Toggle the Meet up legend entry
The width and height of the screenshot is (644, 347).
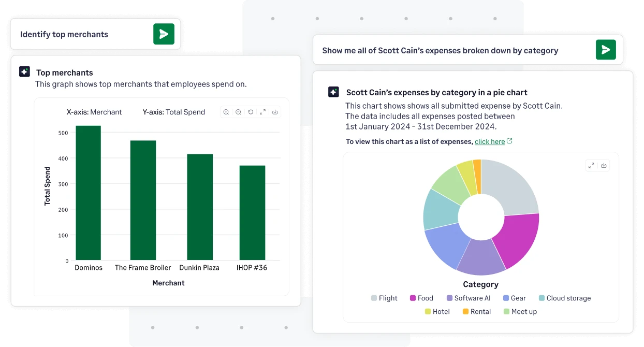point(520,311)
